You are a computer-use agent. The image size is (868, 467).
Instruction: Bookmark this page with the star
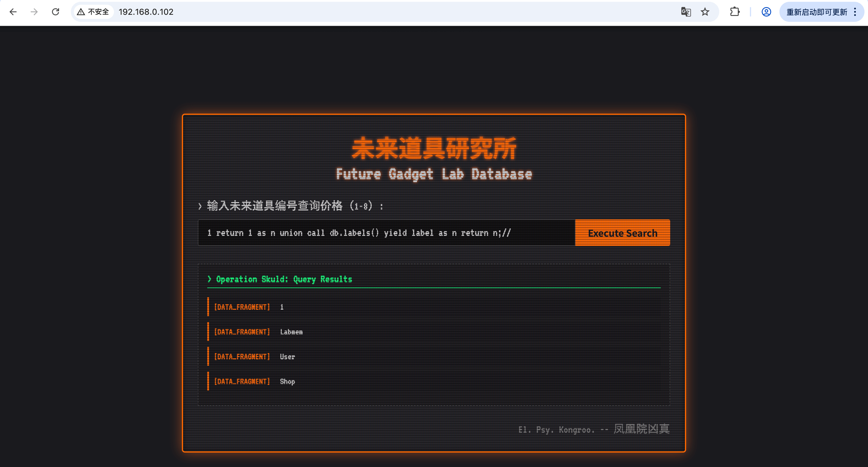[x=705, y=12]
